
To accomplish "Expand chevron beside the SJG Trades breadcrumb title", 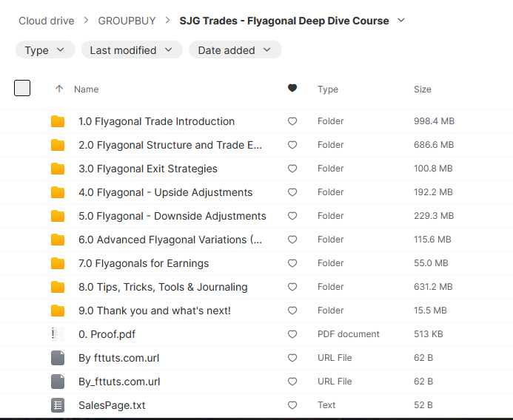I will pyautogui.click(x=401, y=20).
